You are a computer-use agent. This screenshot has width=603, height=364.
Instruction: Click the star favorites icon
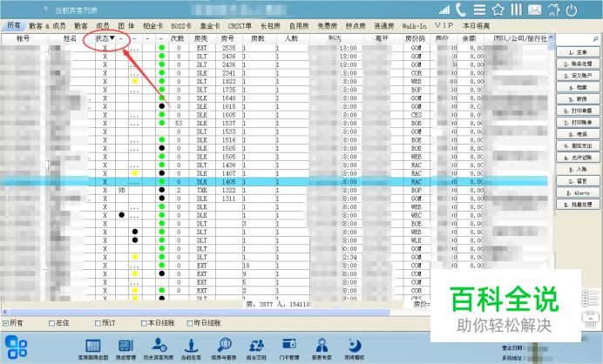[498, 10]
